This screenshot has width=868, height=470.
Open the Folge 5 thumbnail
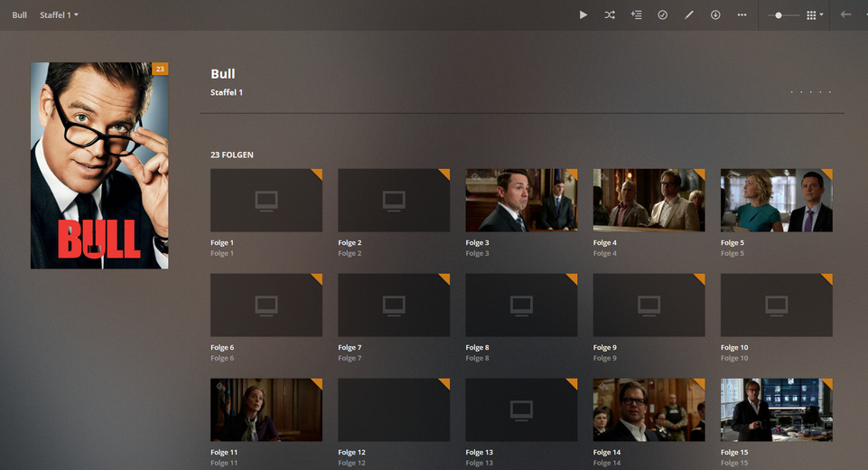(x=777, y=200)
